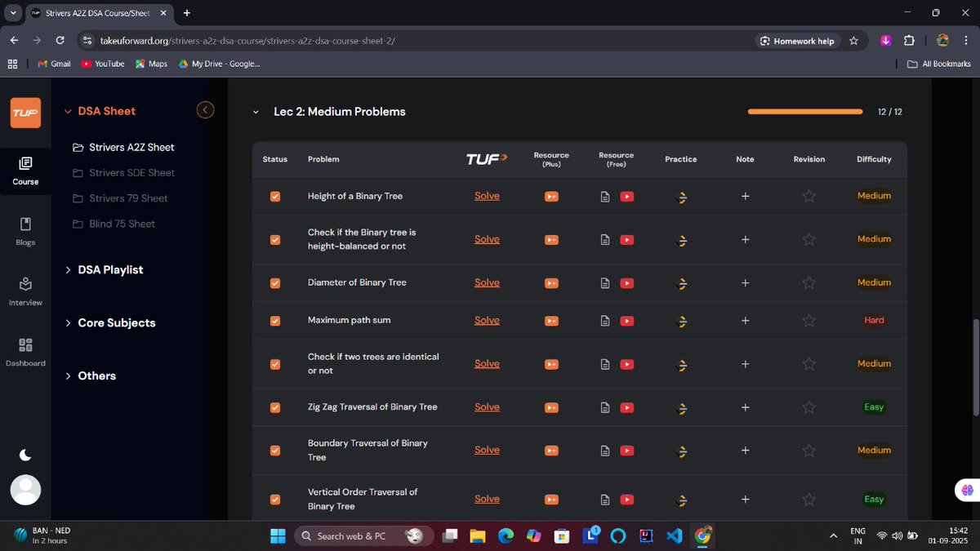This screenshot has width=980, height=551.
Task: Switch to light mode with the moon toggle
Action: (25, 455)
